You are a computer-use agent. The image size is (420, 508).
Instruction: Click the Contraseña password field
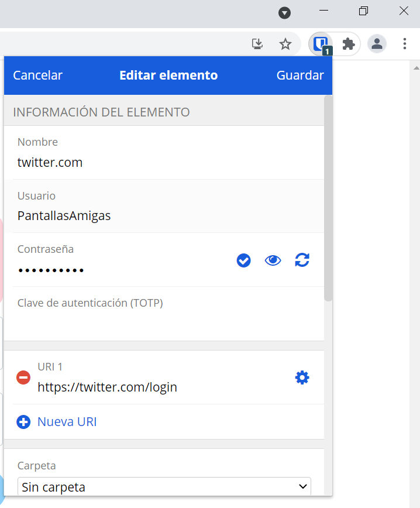(123, 270)
